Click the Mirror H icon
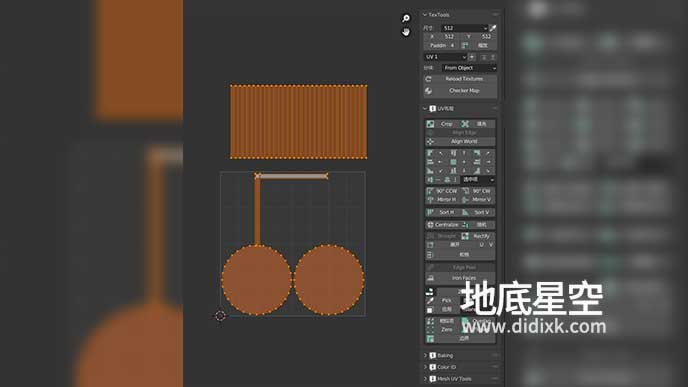The height and width of the screenshot is (387, 688). 430,200
